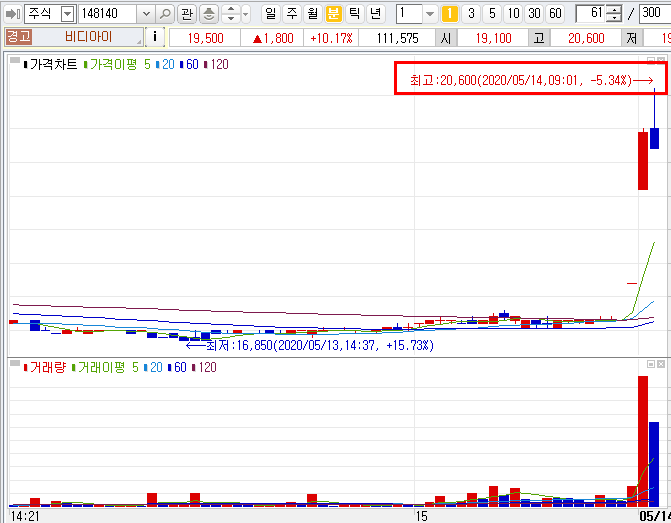Image resolution: width=671 pixels, height=523 pixels.
Task: Click the 120-period volume MA legend
Action: (205, 367)
